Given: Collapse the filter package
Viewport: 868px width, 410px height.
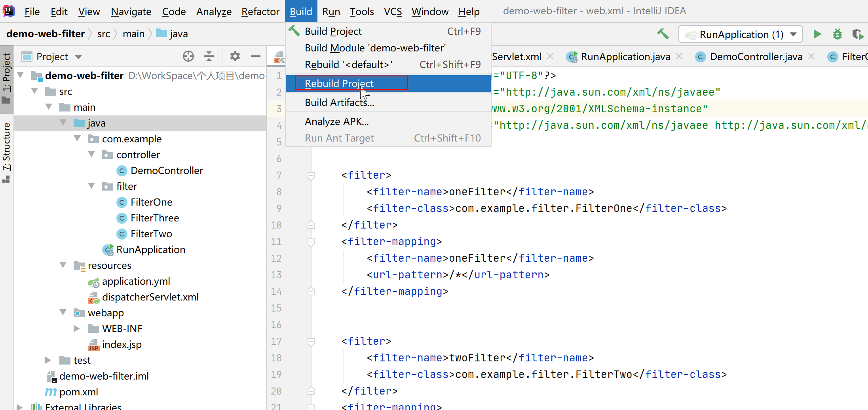Looking at the screenshot, I should click(92, 186).
